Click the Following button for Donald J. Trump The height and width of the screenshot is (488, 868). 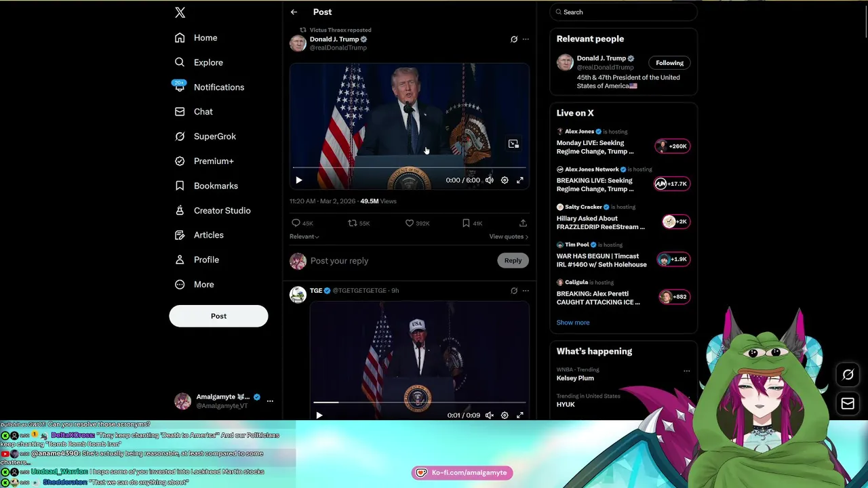click(x=669, y=63)
